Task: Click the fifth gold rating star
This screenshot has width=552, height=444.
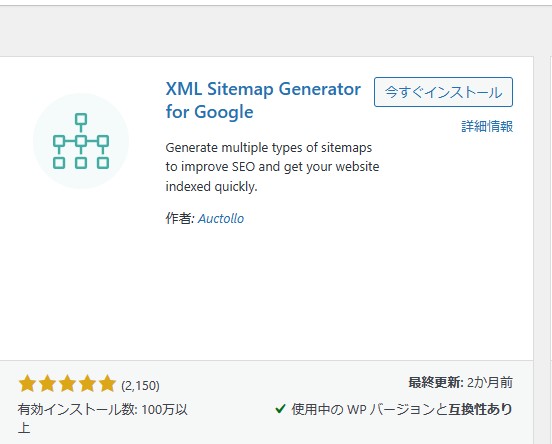Action: pos(107,384)
